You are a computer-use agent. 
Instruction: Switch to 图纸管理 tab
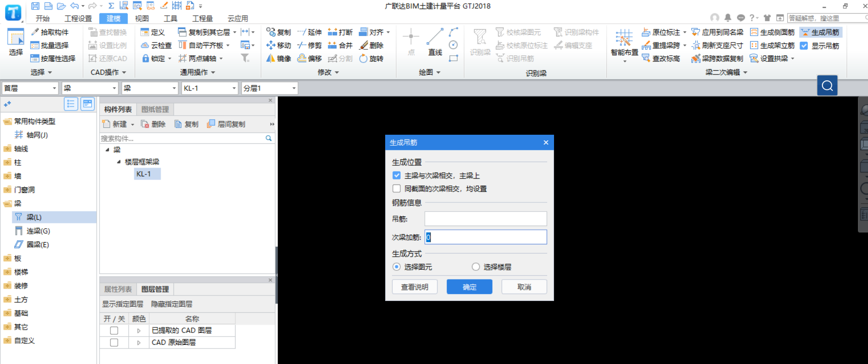(155, 109)
